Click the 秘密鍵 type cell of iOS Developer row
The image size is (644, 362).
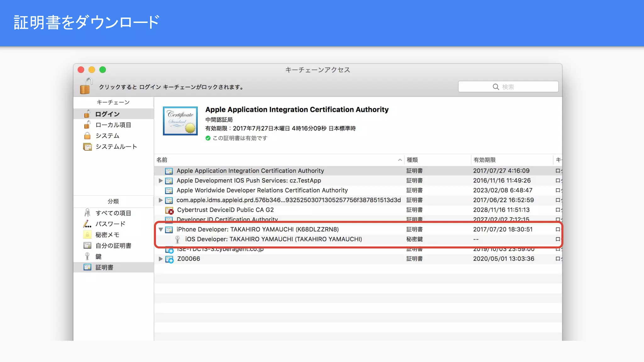pos(414,239)
